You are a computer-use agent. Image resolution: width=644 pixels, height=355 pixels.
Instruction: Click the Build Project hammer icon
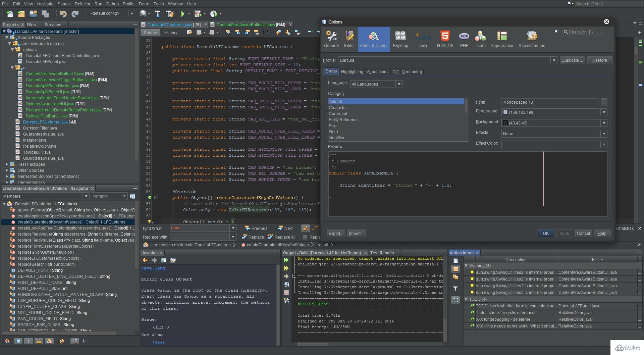click(x=158, y=14)
